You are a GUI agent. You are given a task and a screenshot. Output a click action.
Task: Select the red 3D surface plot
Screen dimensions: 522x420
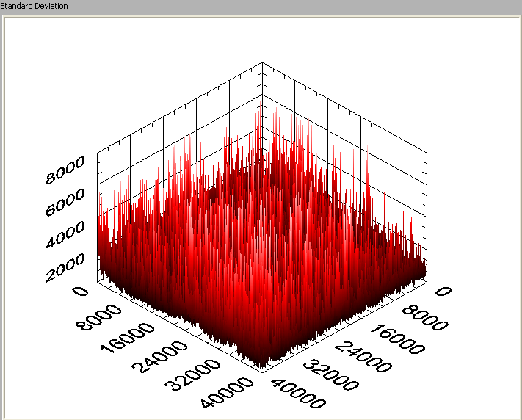pyautogui.click(x=262, y=233)
